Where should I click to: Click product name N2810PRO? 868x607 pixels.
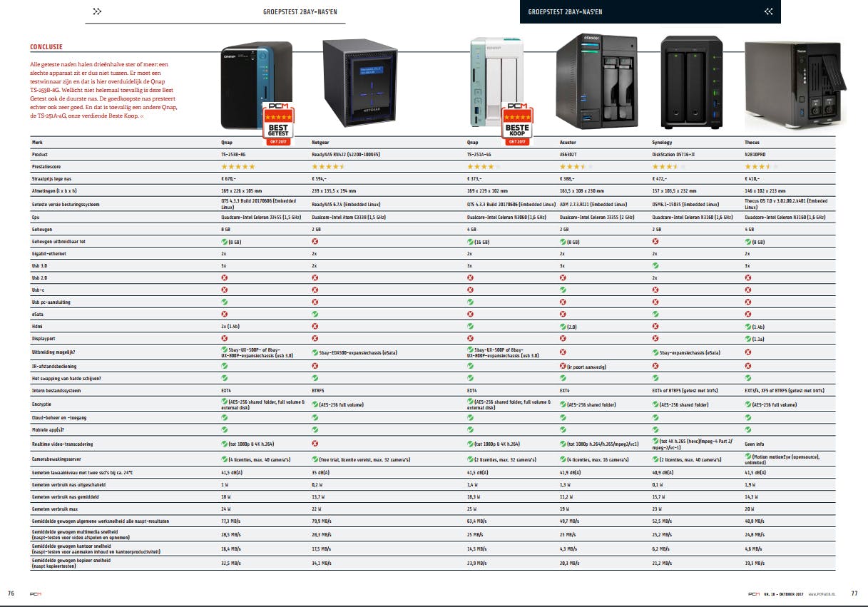756,154
